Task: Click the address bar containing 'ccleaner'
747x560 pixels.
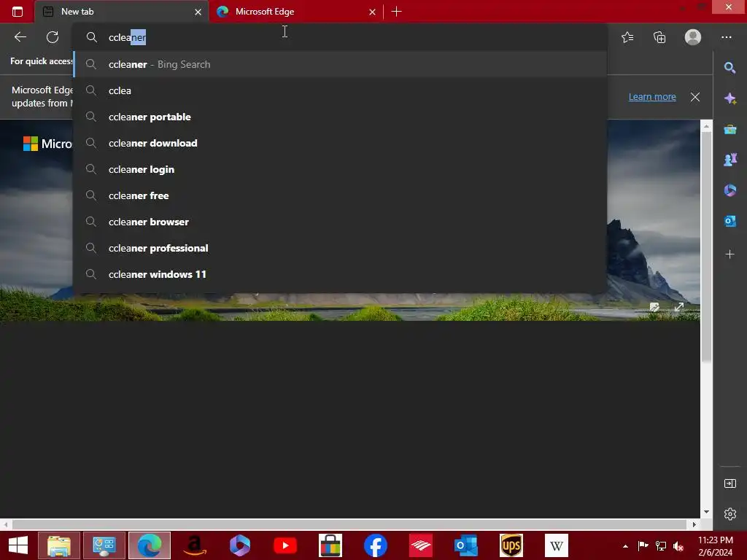Action: coord(340,37)
